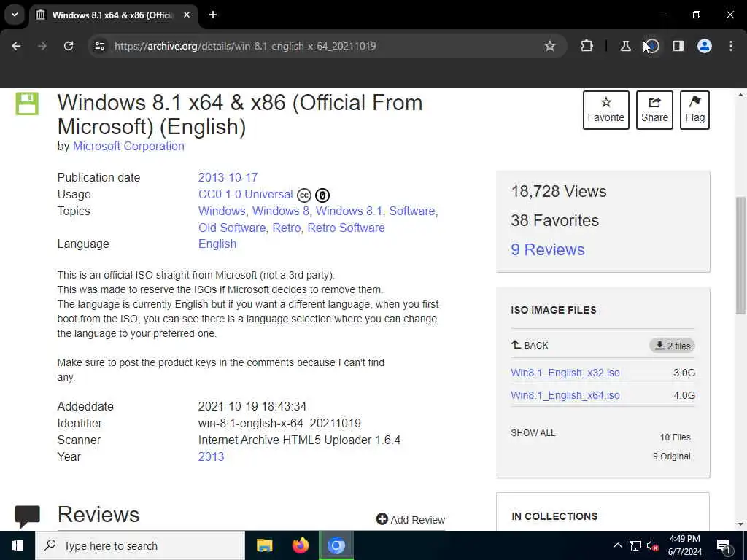
Task: Click the muted volume tray icon
Action: [652, 545]
